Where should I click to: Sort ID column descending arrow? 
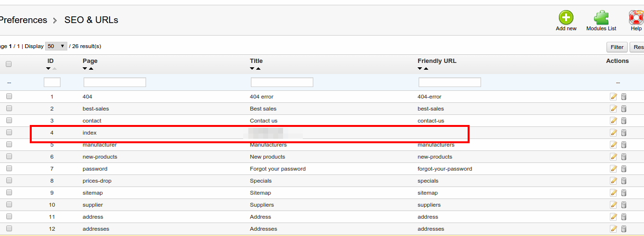click(x=49, y=69)
